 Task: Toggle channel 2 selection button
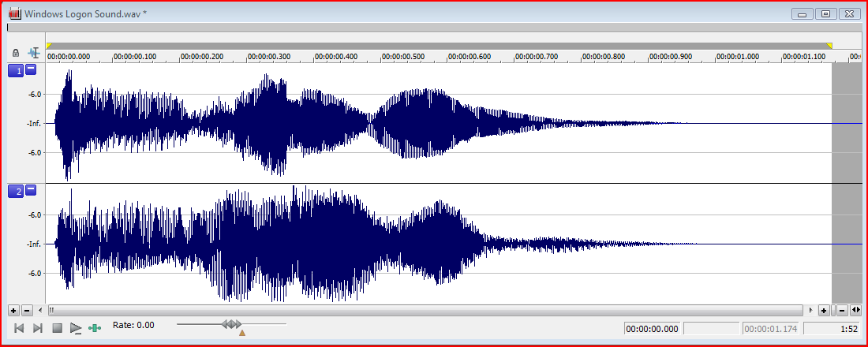(x=16, y=191)
